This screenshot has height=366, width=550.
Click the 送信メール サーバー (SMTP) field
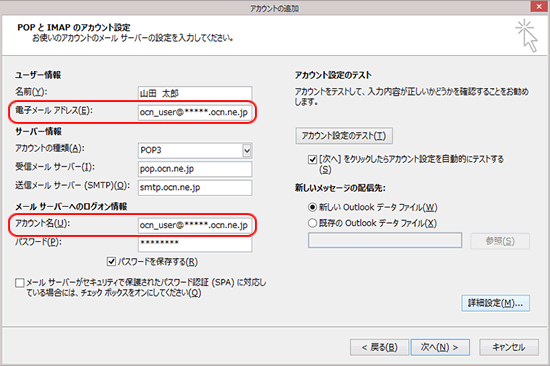(x=195, y=187)
